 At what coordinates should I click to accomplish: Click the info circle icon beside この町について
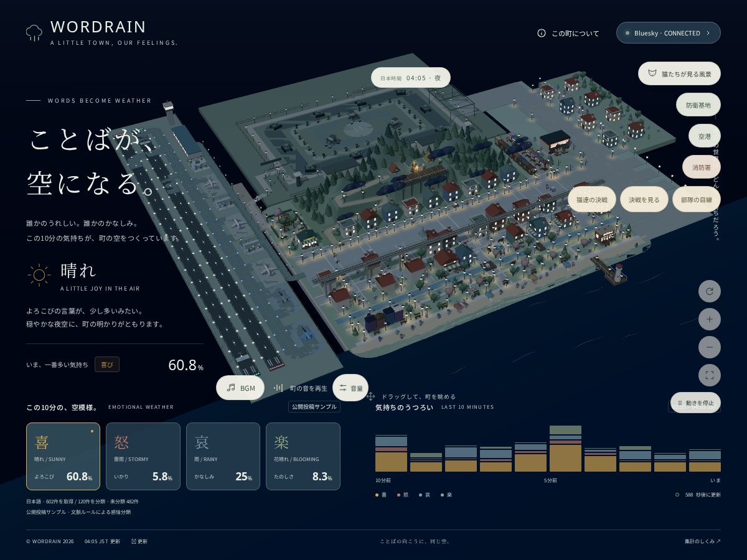(x=542, y=33)
